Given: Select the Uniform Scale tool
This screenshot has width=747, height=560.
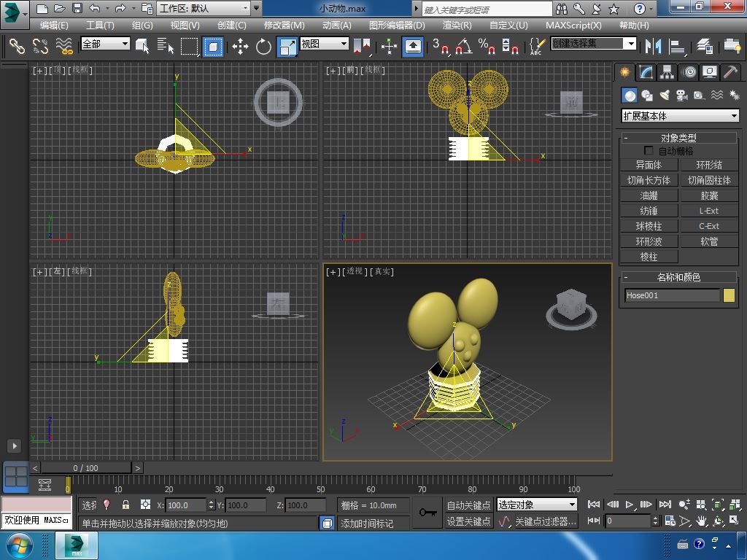Looking at the screenshot, I should (x=287, y=46).
